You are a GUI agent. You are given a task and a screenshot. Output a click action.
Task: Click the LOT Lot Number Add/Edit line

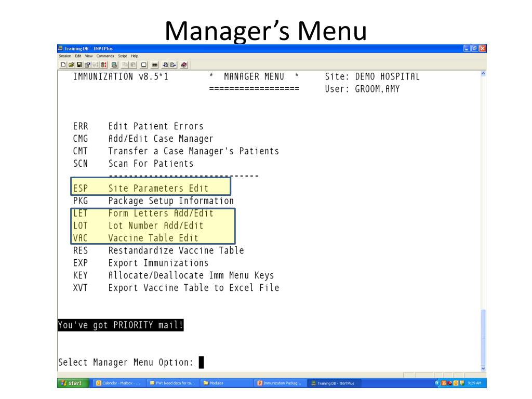pos(138,225)
